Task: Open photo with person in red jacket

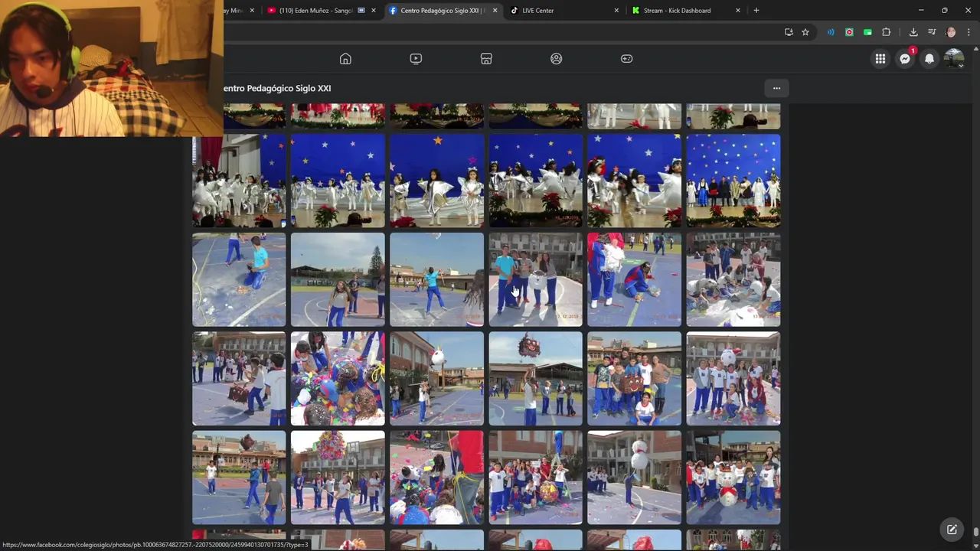Action: coord(634,279)
